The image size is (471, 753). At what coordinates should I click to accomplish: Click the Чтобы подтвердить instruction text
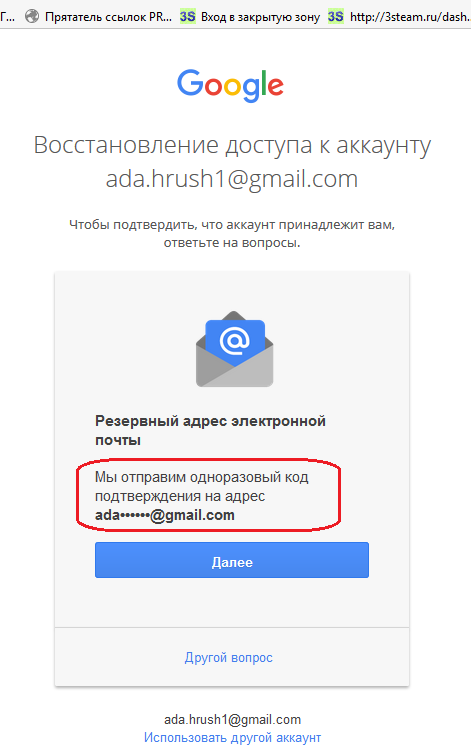point(232,233)
